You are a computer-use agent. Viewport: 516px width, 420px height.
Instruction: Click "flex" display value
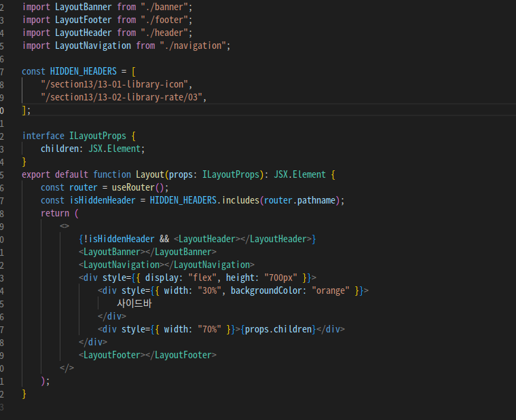(x=202, y=278)
